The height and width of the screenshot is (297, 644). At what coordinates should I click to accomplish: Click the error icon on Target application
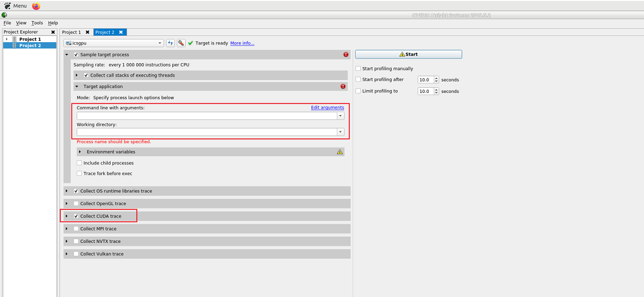343,87
